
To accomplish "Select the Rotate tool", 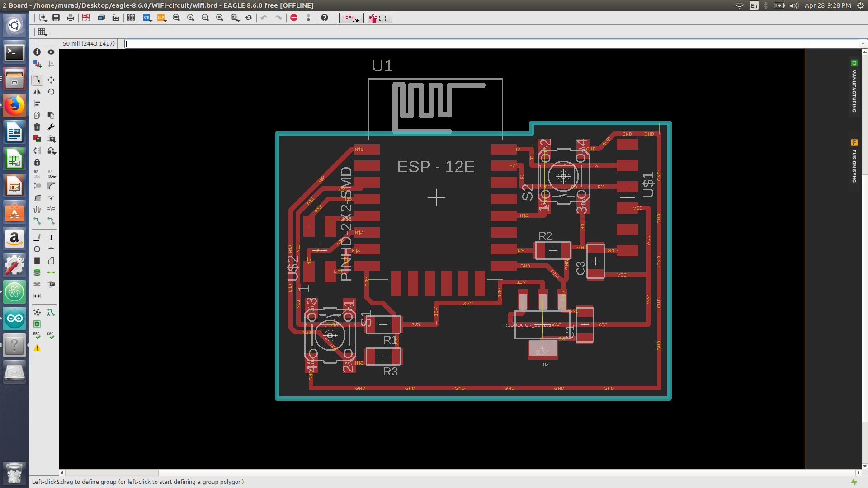I will 51,92.
